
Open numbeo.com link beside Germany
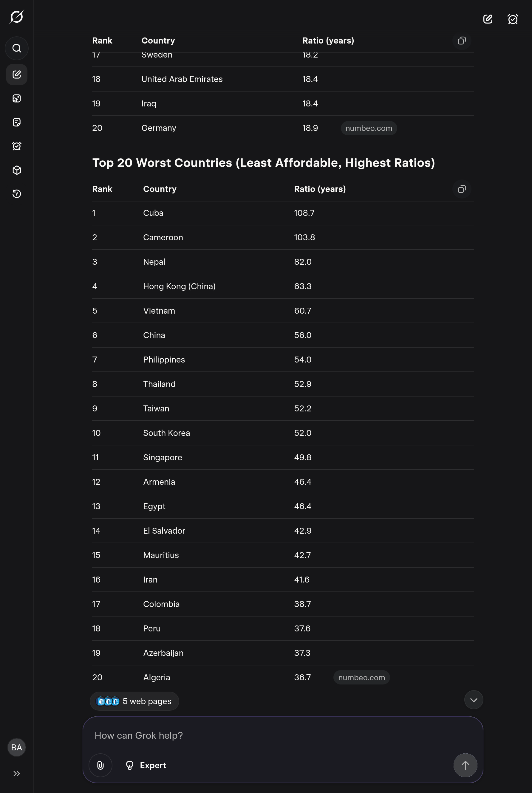coord(369,128)
